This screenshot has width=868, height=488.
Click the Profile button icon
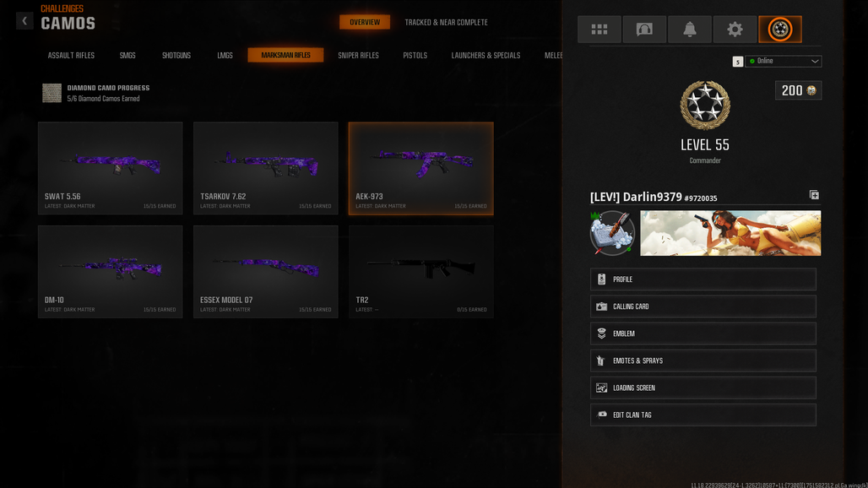[602, 279]
